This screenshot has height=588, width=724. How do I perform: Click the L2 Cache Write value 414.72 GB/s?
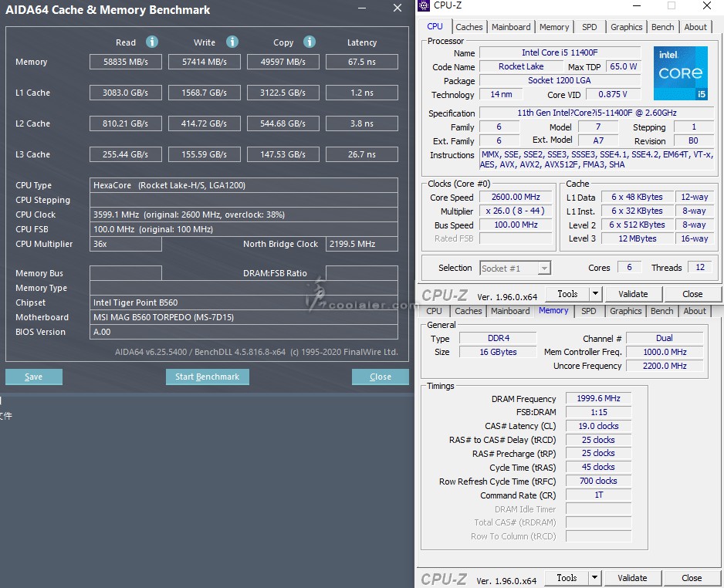(204, 123)
